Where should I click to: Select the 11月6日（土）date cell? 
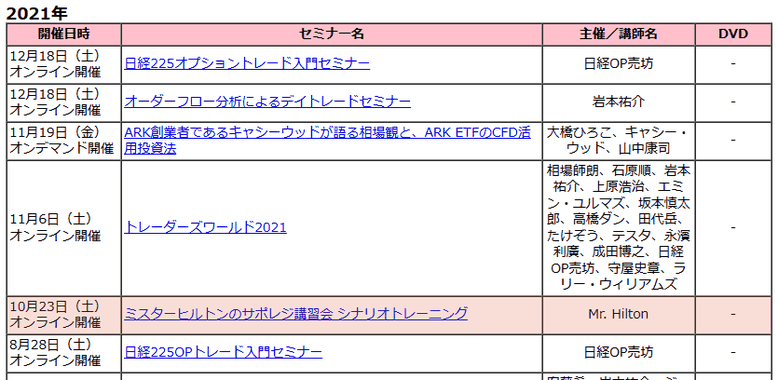(x=64, y=228)
